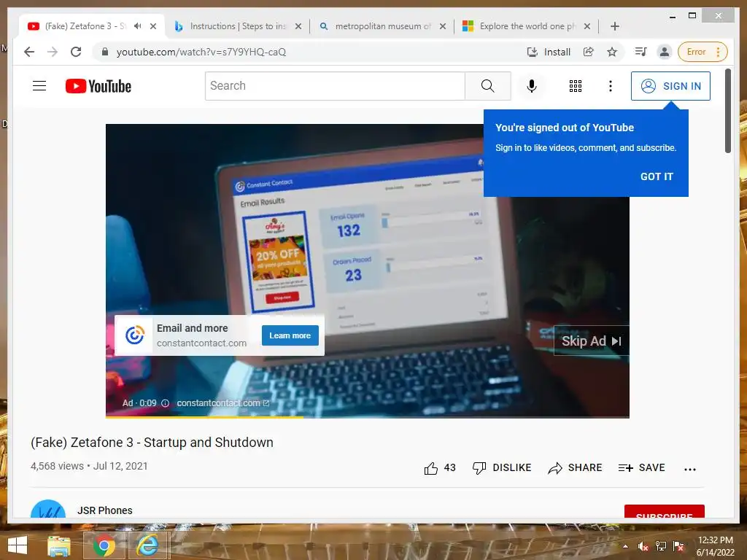Click Chrome in the taskbar
The image size is (747, 560).
point(104,545)
